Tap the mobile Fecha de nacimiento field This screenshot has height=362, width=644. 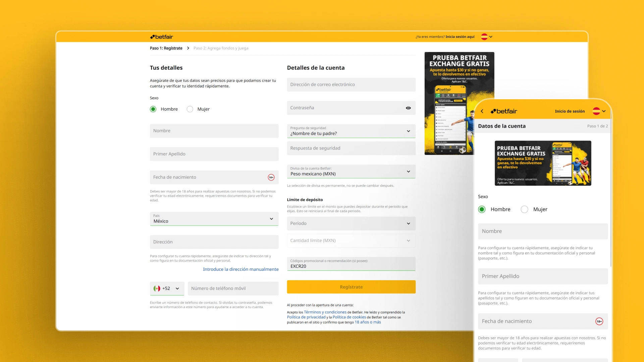pos(543,321)
